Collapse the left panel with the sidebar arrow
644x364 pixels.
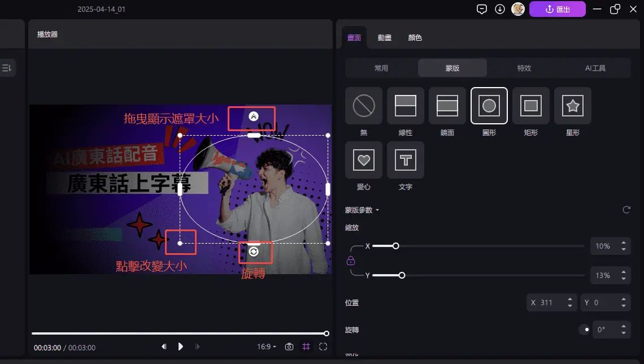pos(6,67)
